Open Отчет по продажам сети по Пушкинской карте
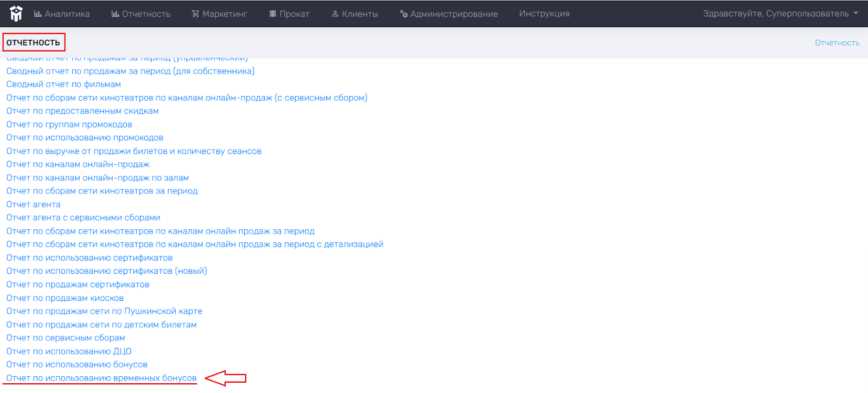868x393 pixels. tap(104, 311)
